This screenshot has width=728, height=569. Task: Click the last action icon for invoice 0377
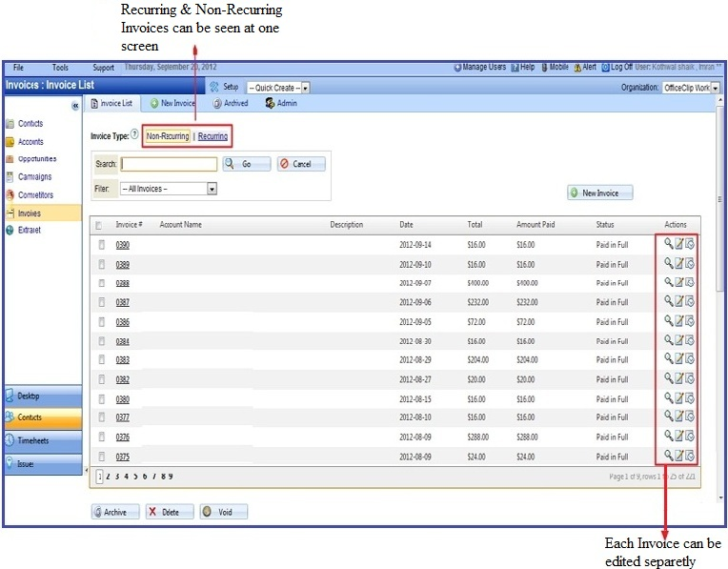tap(690, 417)
